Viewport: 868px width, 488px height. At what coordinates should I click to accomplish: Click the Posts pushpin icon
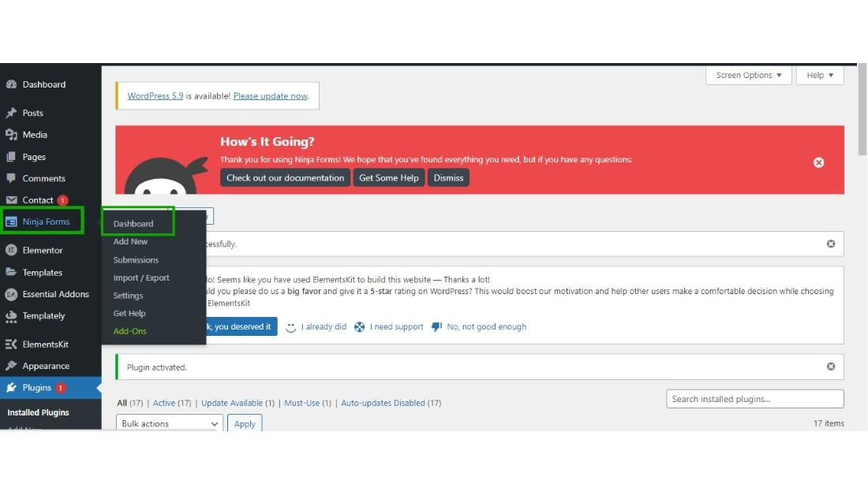tap(11, 113)
